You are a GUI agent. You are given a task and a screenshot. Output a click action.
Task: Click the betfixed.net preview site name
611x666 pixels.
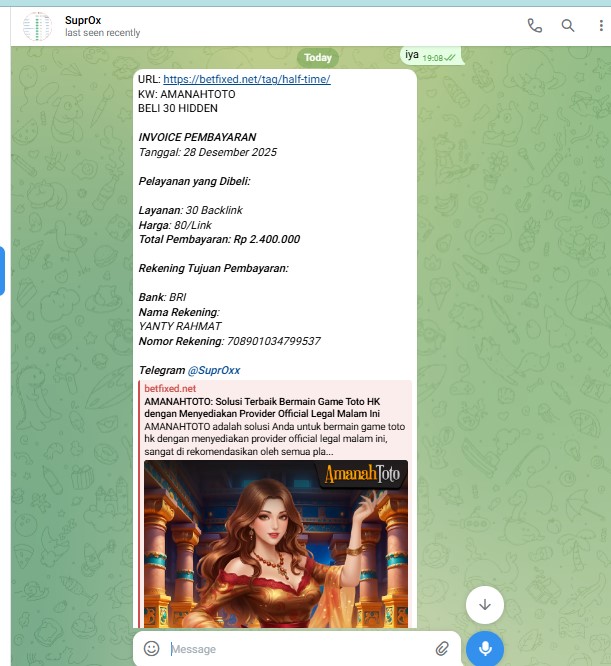[x=170, y=388]
